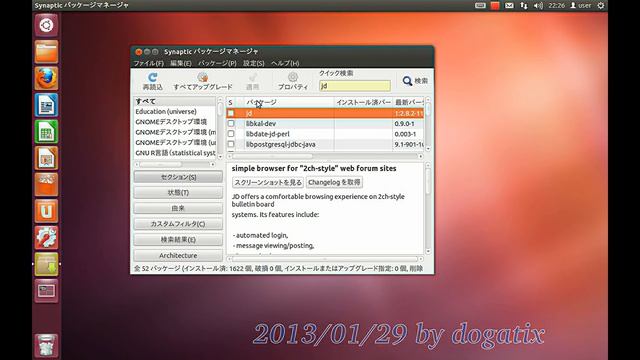Click the Apply (適用) toolbar icon

(253, 77)
